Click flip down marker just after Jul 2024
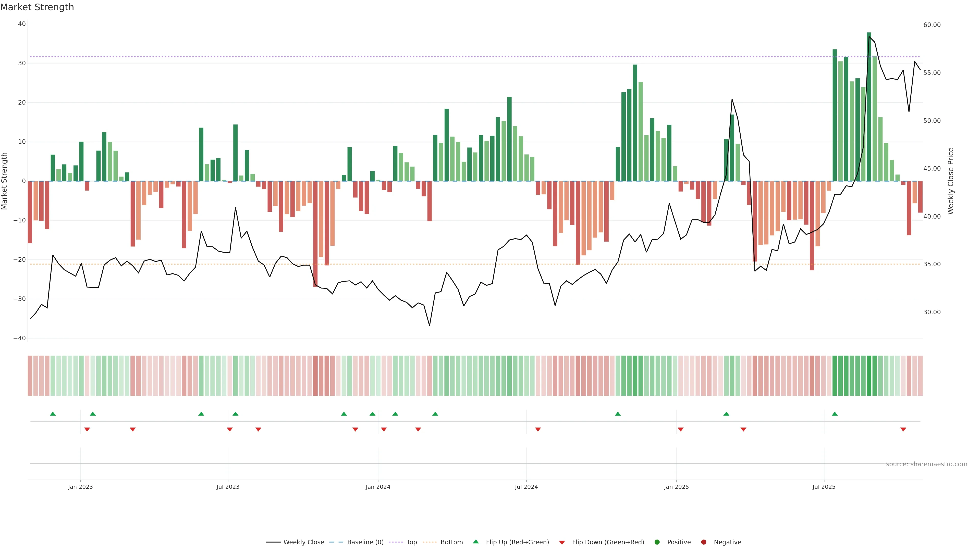Screen dimensions: 980x551 click(x=538, y=429)
